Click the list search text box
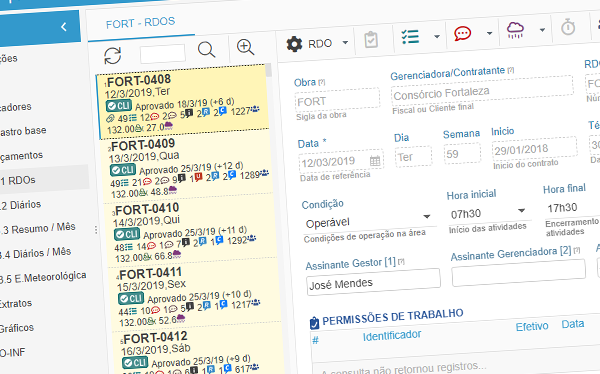Image resolution: width=600 pixels, height=374 pixels. (163, 54)
